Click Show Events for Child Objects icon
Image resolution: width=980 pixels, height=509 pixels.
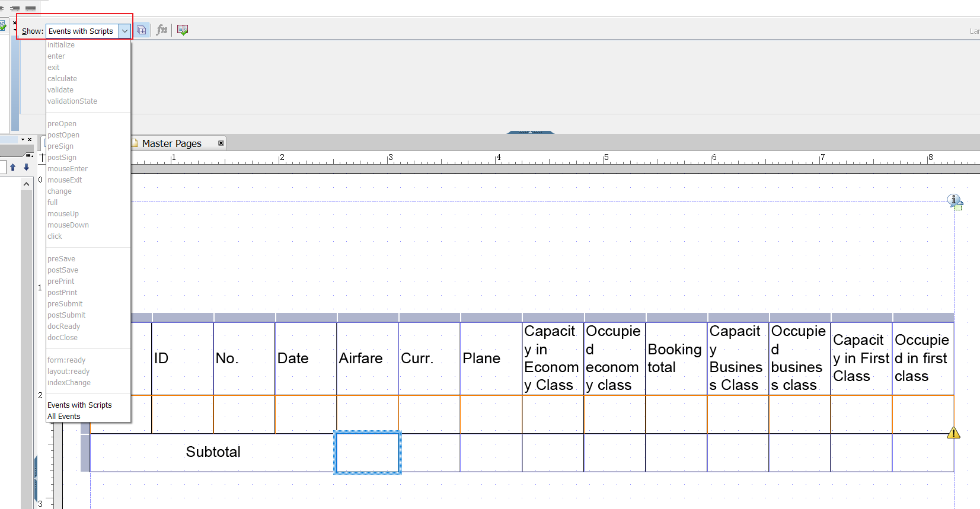141,30
